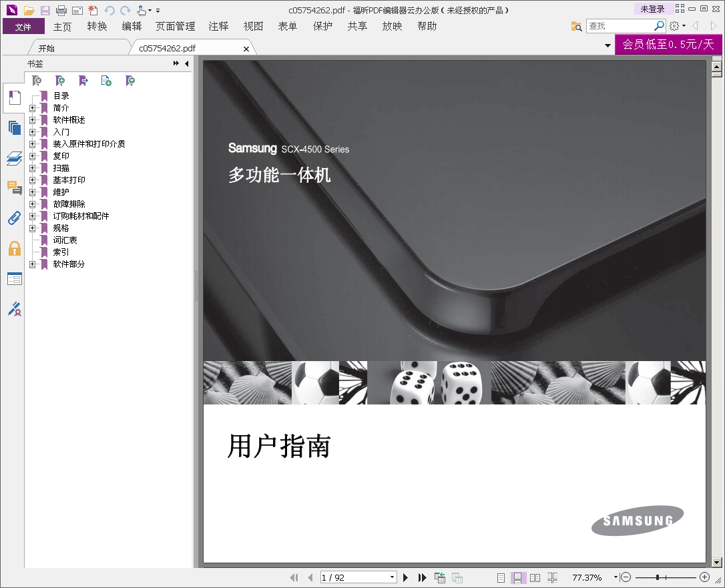Click the 未登录 login button

(652, 9)
